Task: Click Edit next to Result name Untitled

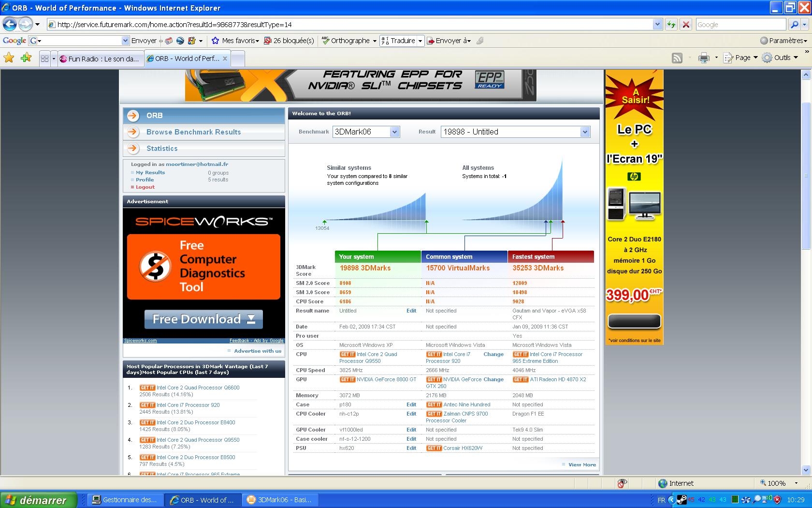Action: [x=411, y=311]
